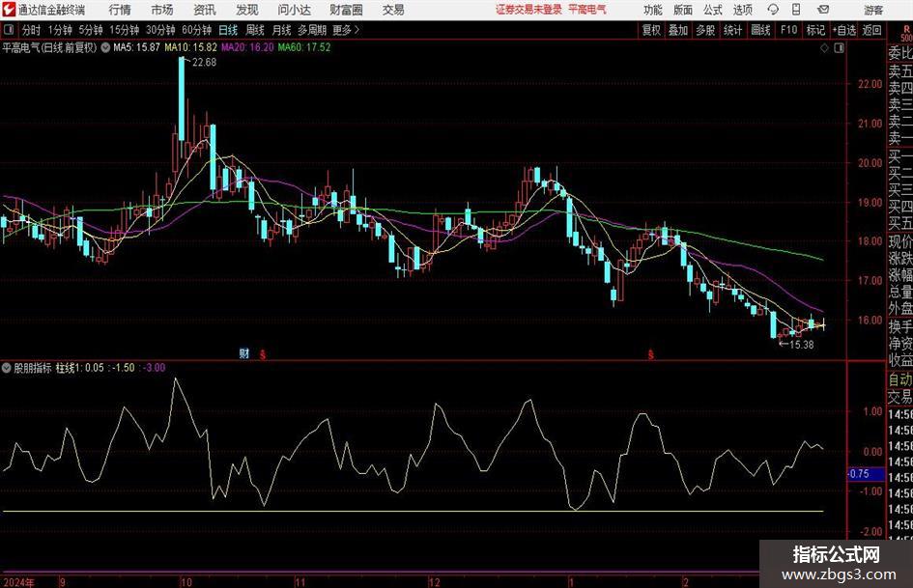Viewport: 913px width, 588px height.
Task: Open MA indicator settings round dropdown
Action: (x=105, y=47)
